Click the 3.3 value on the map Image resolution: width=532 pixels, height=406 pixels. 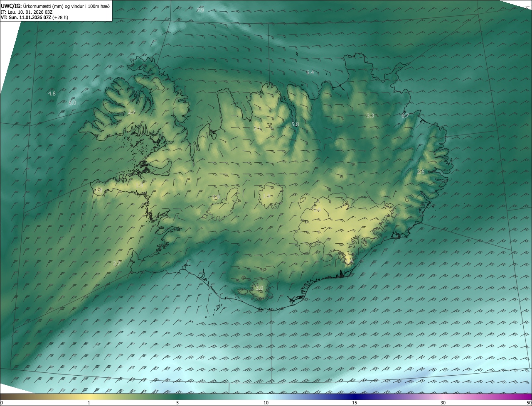coord(370,116)
